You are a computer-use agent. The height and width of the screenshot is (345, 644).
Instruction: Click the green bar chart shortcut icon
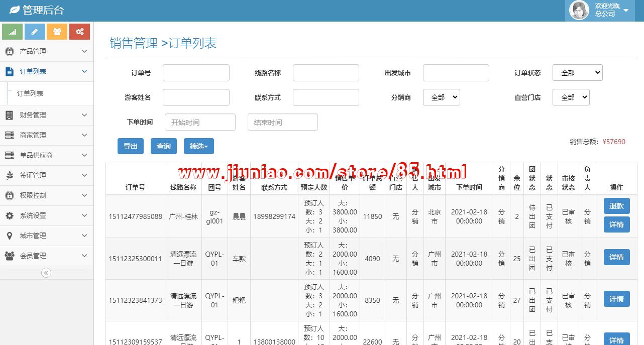tap(12, 32)
